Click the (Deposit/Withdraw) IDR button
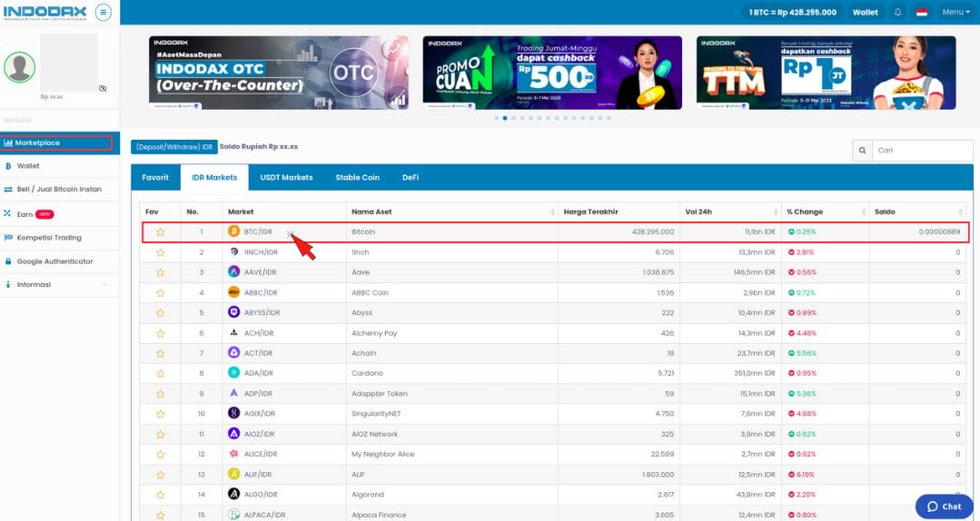Image resolution: width=980 pixels, height=521 pixels. tap(174, 147)
